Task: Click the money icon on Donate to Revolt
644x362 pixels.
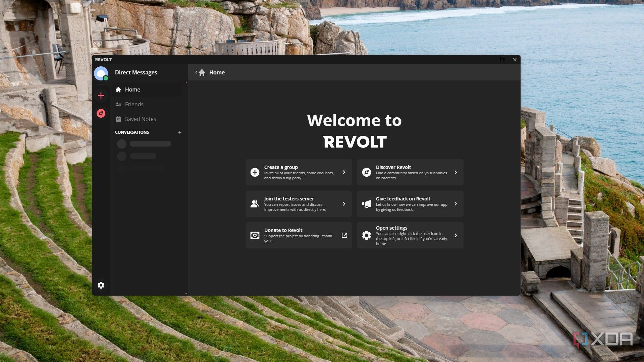Action: tap(255, 235)
